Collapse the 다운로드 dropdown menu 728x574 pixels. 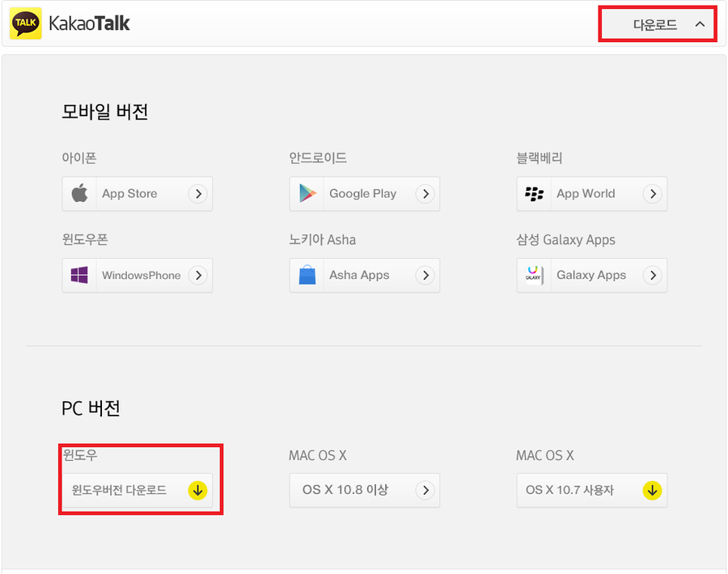(x=700, y=24)
